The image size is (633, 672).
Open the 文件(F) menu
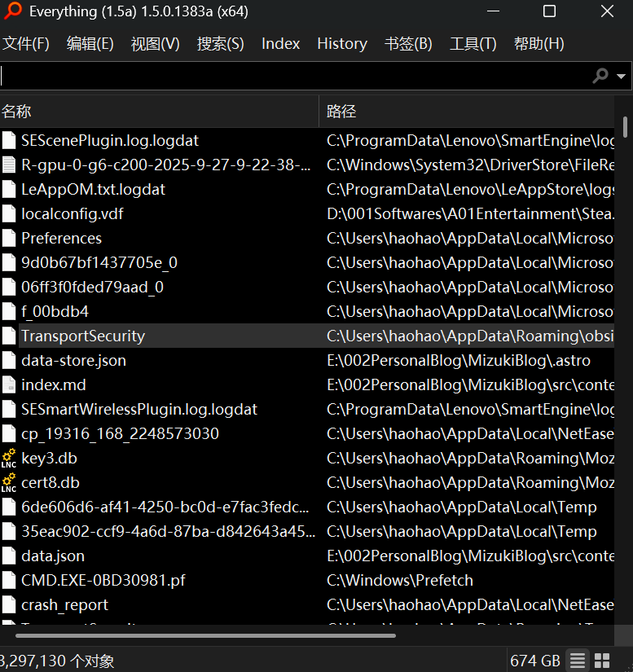click(x=26, y=44)
